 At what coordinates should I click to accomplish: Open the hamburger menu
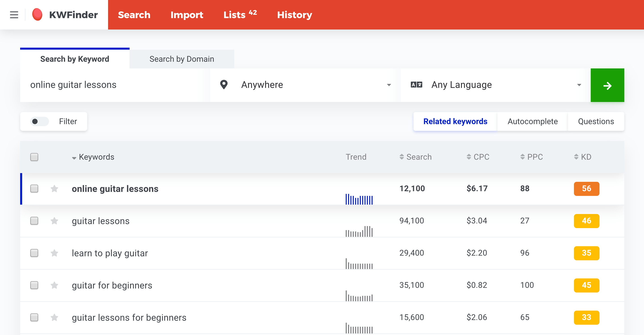[14, 15]
